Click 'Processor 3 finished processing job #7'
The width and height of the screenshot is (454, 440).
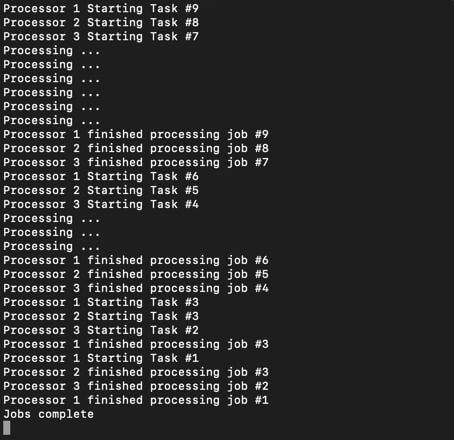(x=136, y=162)
